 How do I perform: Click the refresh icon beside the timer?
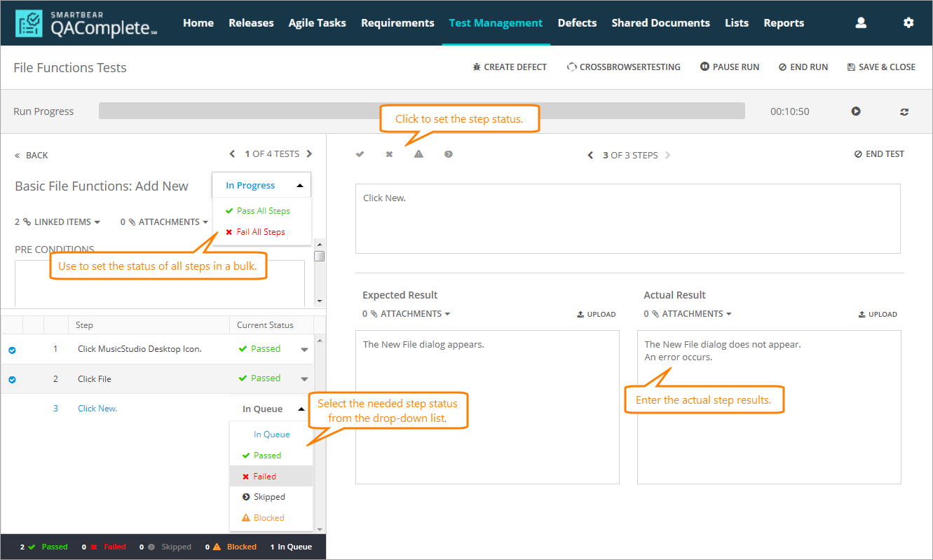coord(904,111)
